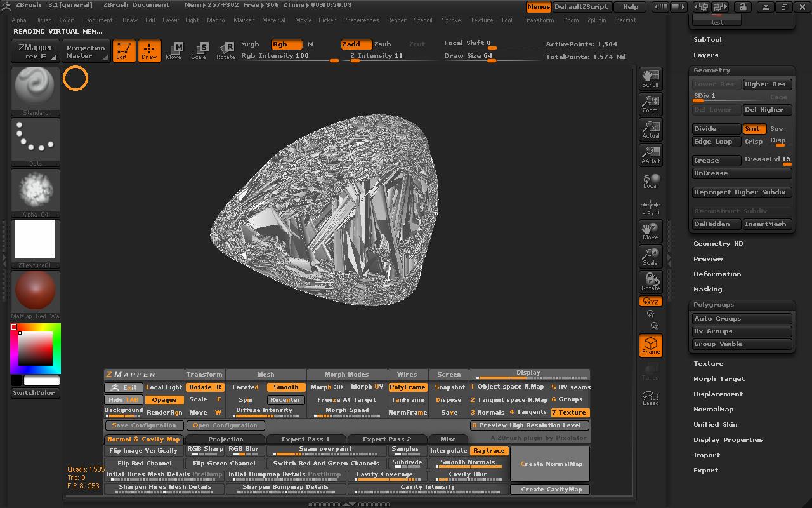Pick a color in the color picker square
The image size is (812, 508).
click(x=36, y=348)
